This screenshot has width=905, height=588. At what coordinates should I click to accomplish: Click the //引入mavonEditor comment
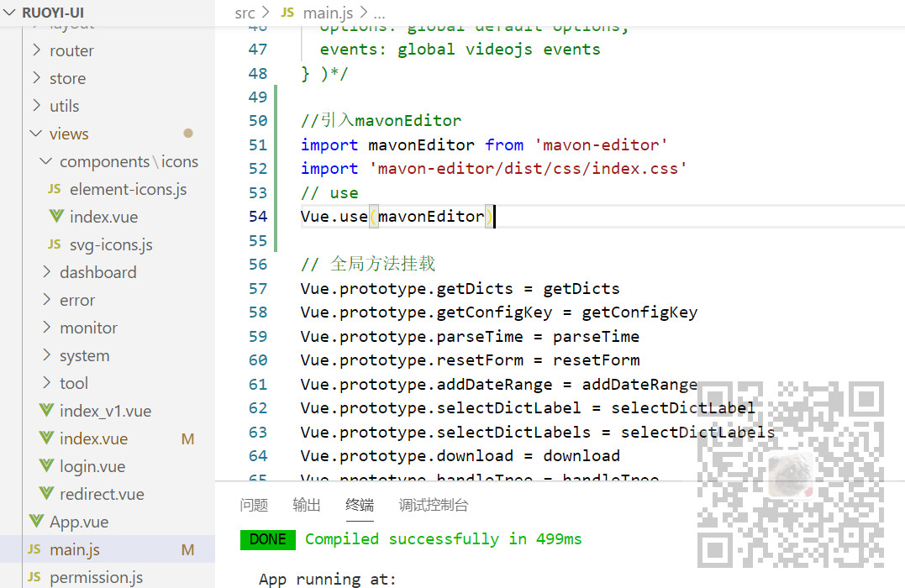click(381, 121)
